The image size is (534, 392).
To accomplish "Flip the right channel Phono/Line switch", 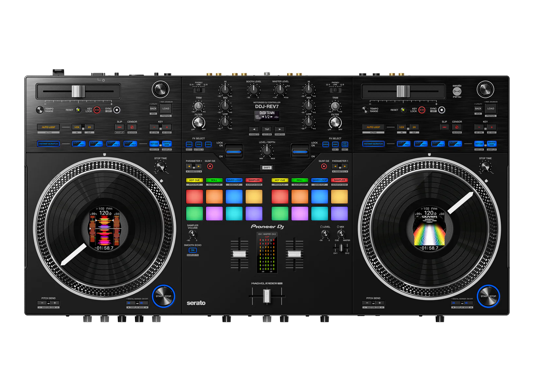I will pos(335,90).
